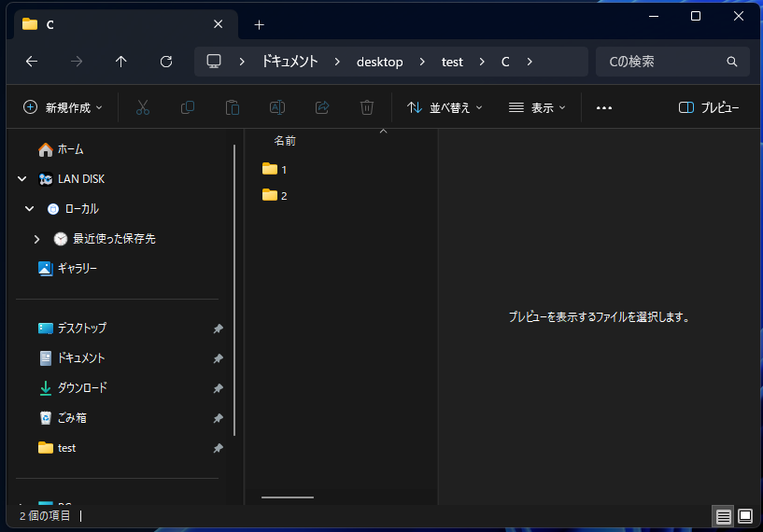Switch to details list view icon
The width and height of the screenshot is (763, 532).
(723, 516)
